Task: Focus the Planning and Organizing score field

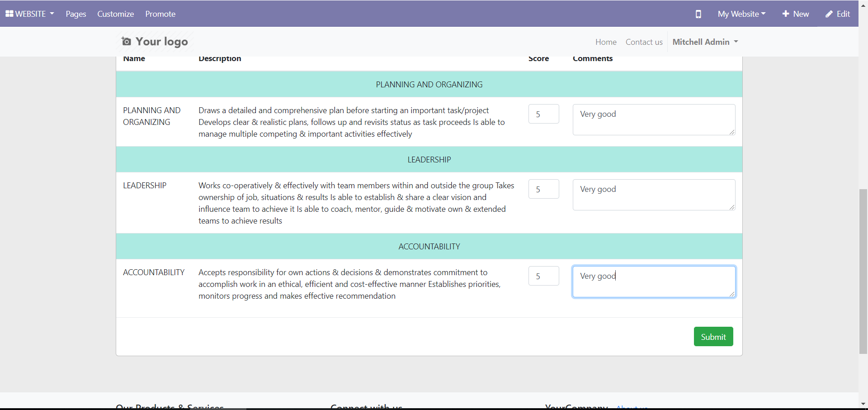Action: pos(543,114)
